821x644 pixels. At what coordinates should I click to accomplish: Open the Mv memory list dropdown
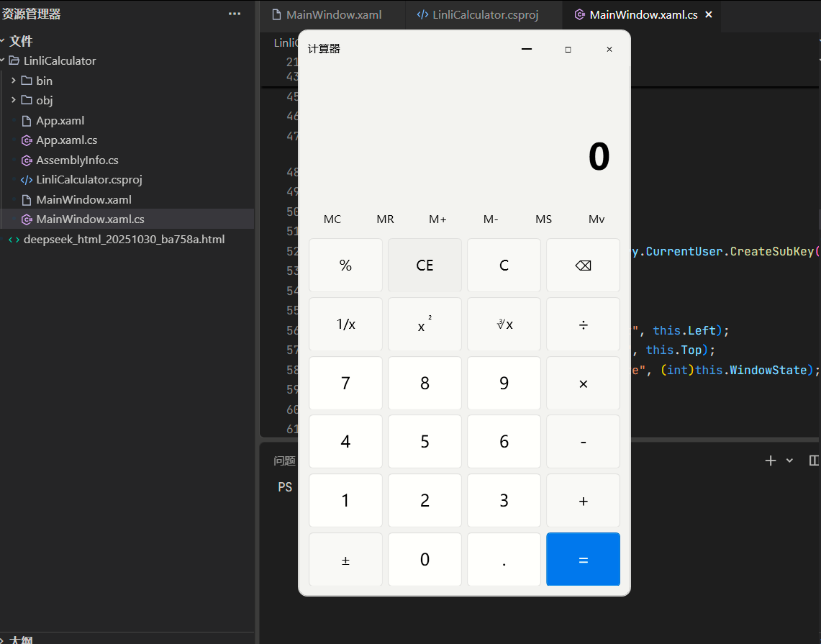[597, 219]
